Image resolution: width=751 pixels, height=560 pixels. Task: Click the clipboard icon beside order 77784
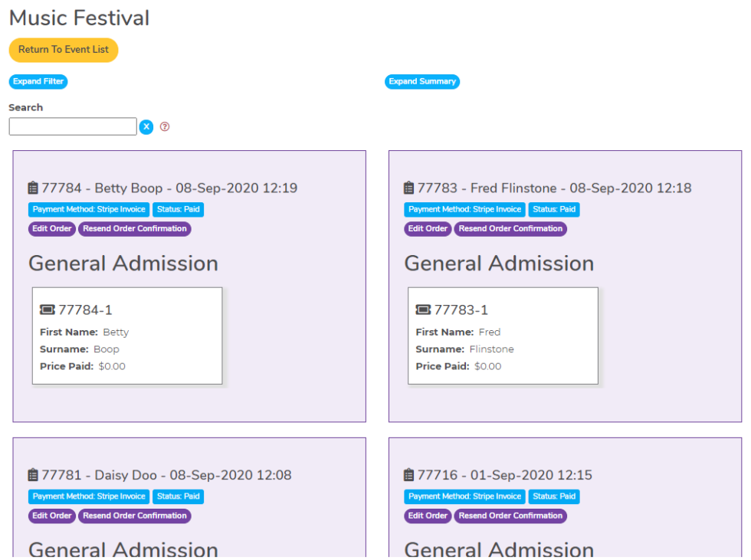pyautogui.click(x=32, y=187)
